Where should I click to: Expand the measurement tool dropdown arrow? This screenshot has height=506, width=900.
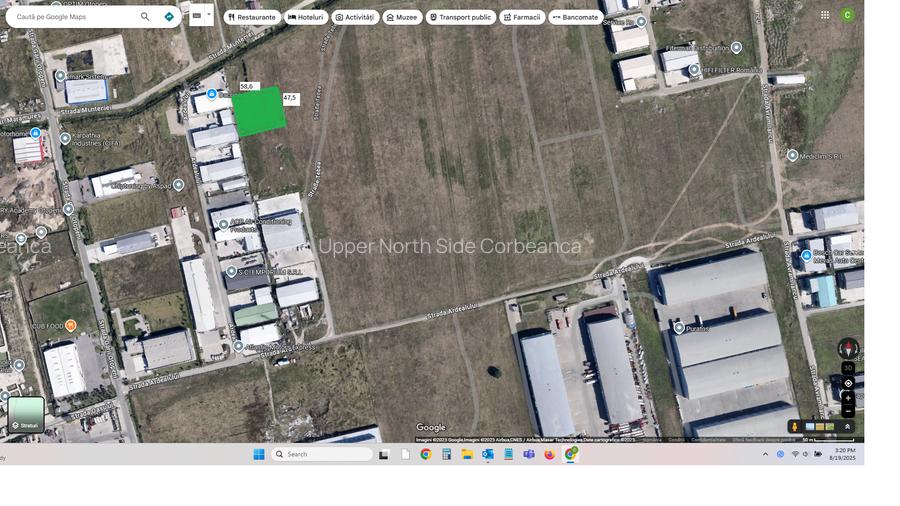click(x=209, y=15)
